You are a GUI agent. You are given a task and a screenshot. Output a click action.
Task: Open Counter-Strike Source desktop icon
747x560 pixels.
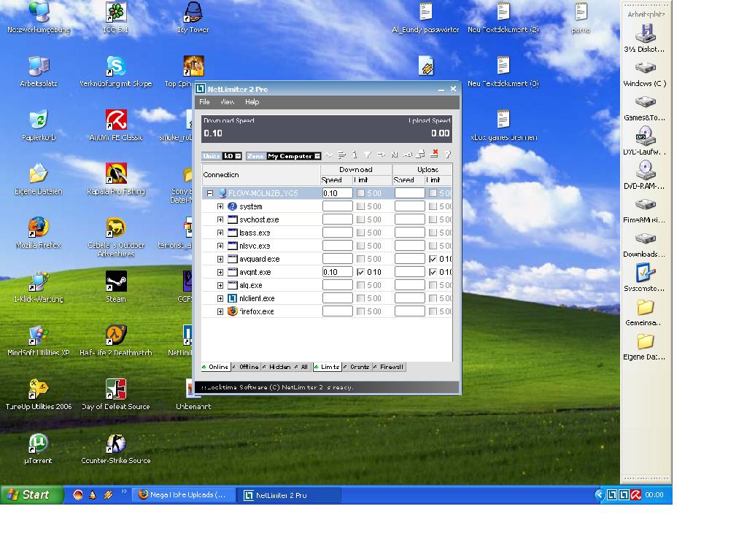coord(116,443)
